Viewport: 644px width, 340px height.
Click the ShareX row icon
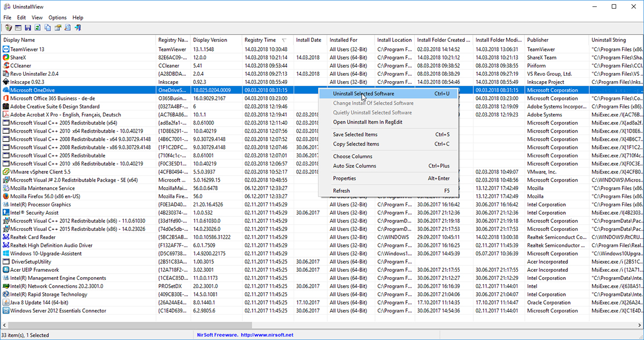(x=6, y=57)
